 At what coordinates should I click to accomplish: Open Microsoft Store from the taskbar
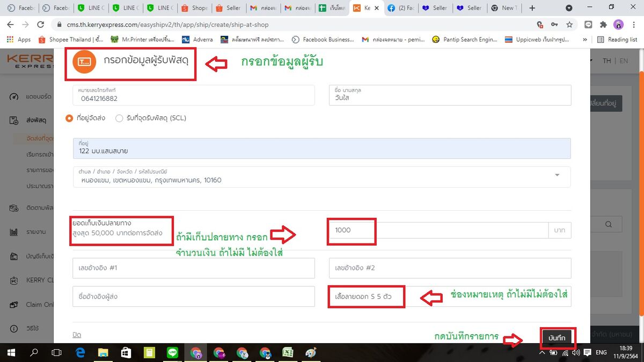tap(127, 352)
